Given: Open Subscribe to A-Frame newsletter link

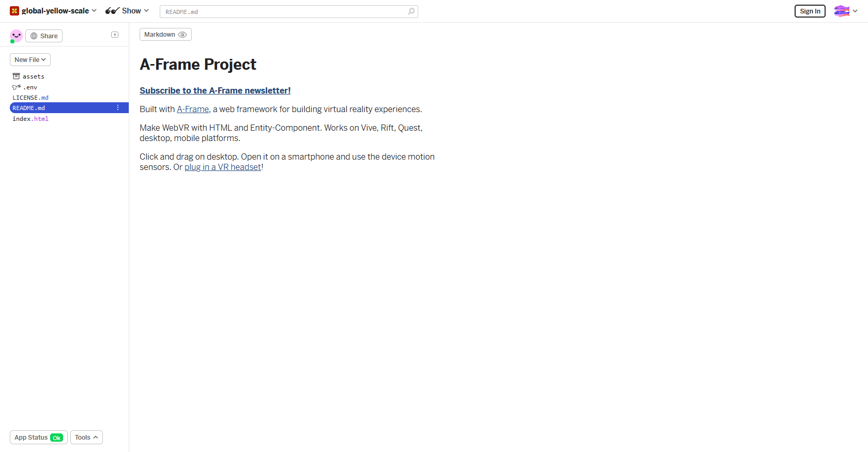Looking at the screenshot, I should point(215,90).
